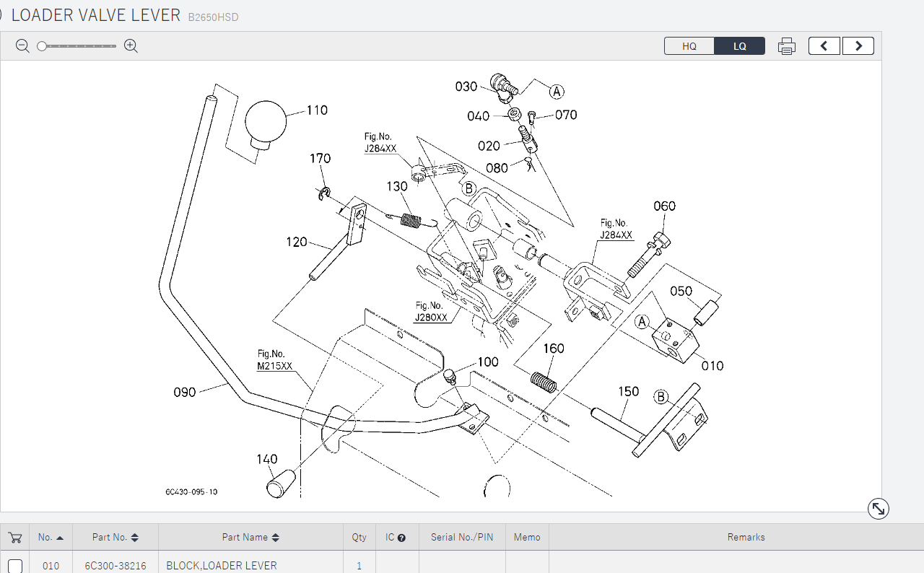Check the box for part 010
This screenshot has height=573, width=924.
[x=15, y=566]
